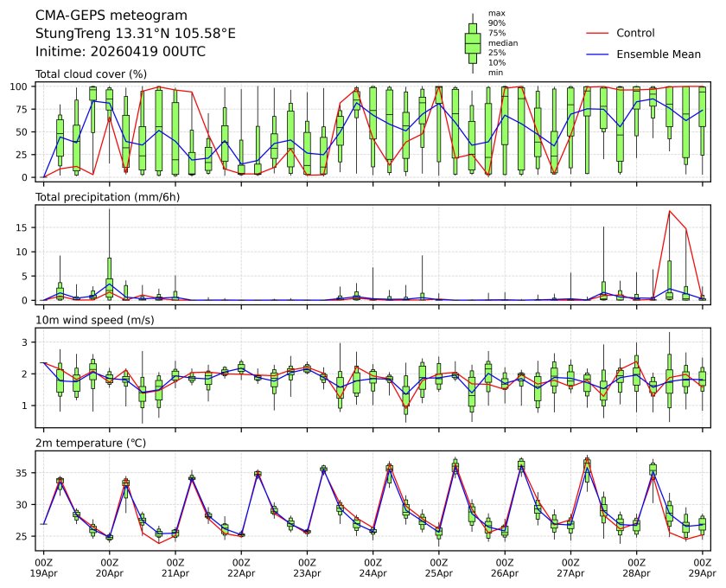Click the 00Z 19Apr x-axis tick label
The image size is (726, 588).
43,567
